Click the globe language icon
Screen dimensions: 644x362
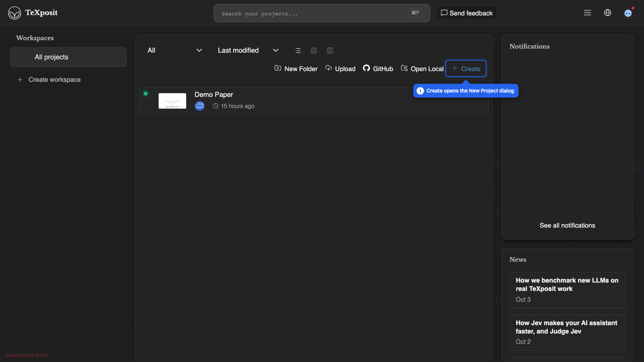607,13
